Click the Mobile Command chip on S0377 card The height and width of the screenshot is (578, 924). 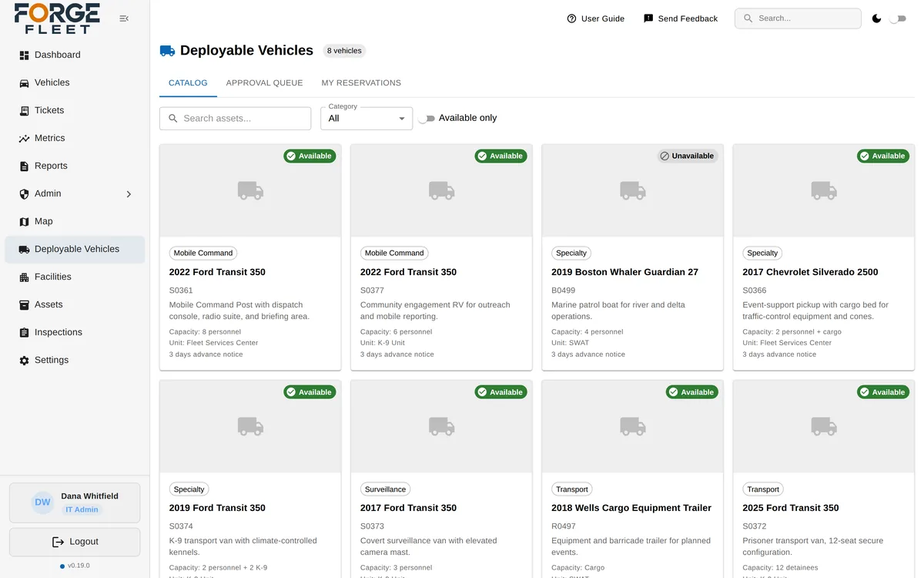click(x=394, y=253)
